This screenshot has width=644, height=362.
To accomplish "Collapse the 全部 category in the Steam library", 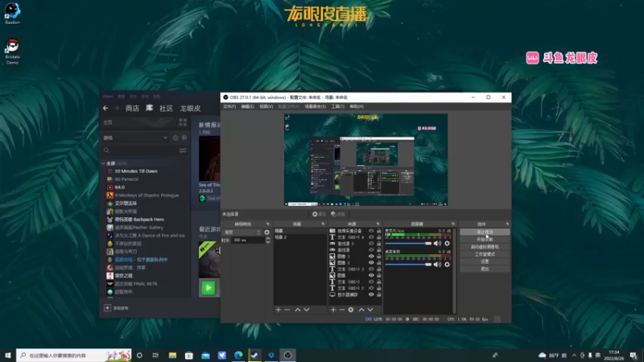I will 104,163.
